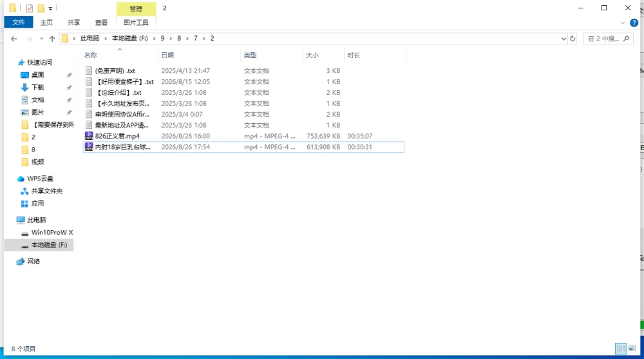Open folder 8 in the navigation pane
Viewport: 644px width, 359px height.
pyautogui.click(x=33, y=150)
